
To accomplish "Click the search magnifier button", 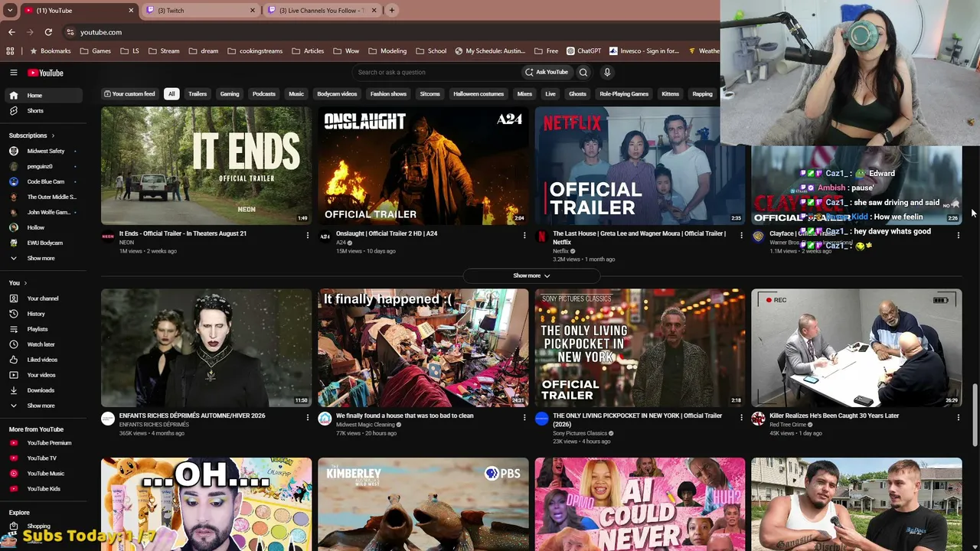I will coord(583,72).
